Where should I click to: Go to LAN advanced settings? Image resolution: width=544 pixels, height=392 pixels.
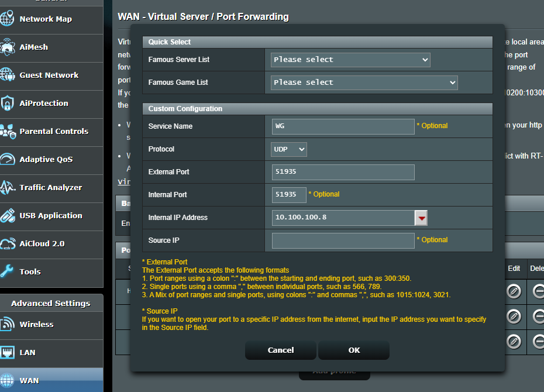[51, 353]
